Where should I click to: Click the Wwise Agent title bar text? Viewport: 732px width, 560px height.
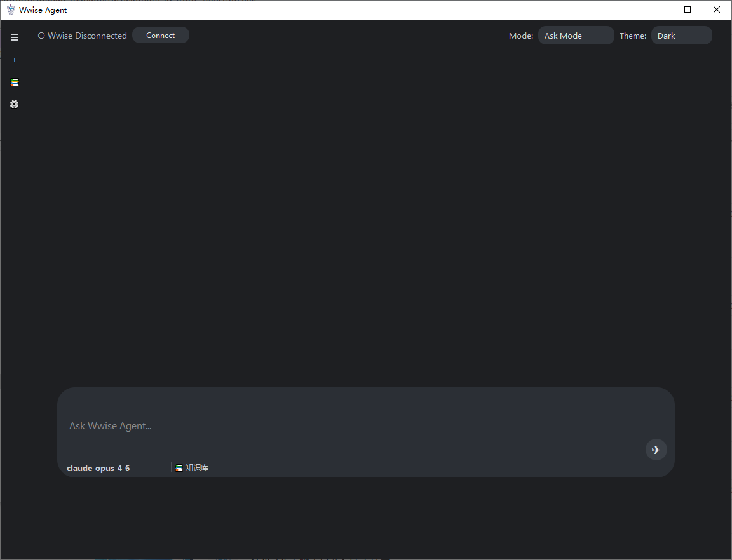coord(43,10)
